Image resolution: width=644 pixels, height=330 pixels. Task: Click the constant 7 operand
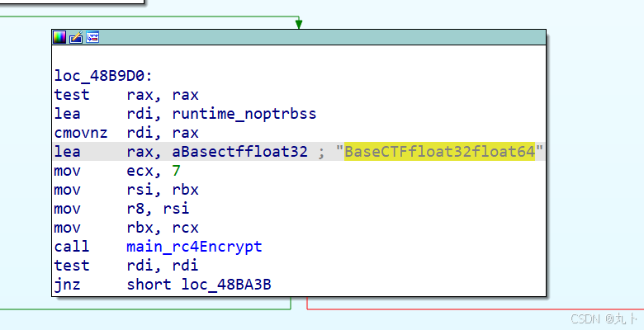(x=177, y=171)
